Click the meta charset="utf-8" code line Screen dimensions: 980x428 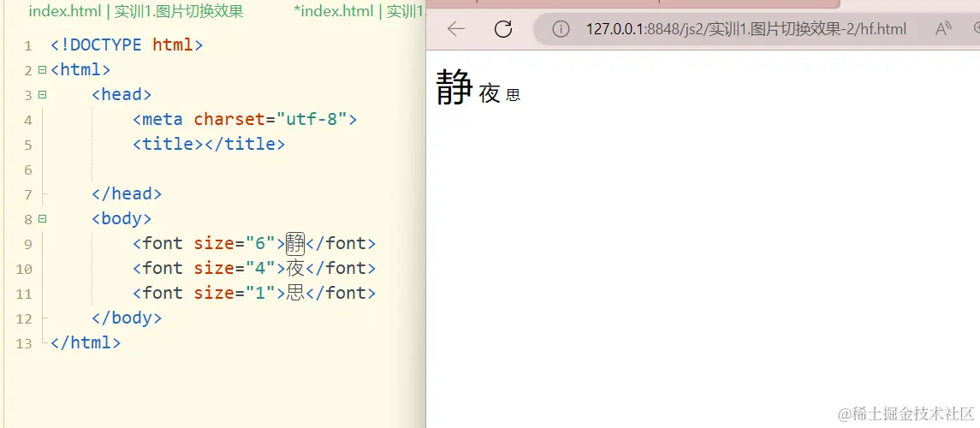pyautogui.click(x=245, y=119)
